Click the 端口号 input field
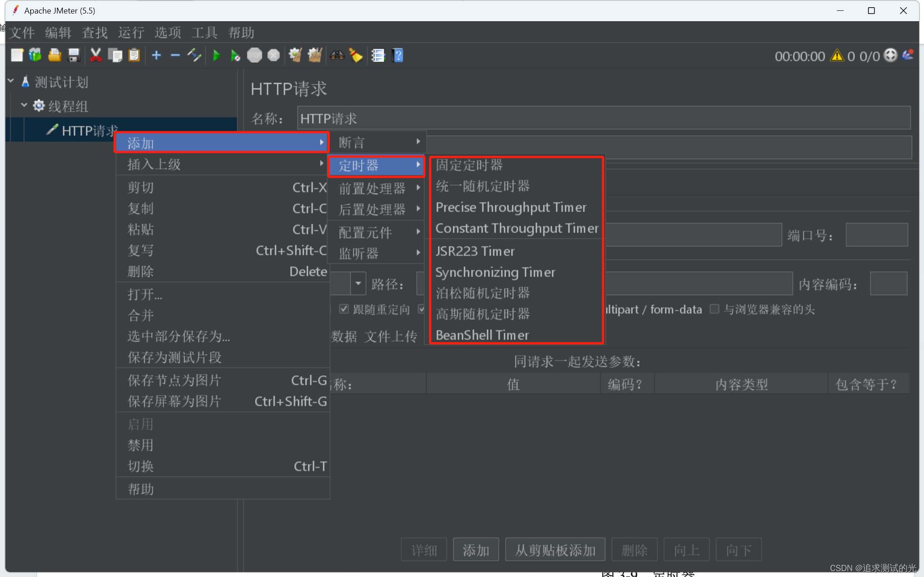This screenshot has width=924, height=577. point(876,235)
